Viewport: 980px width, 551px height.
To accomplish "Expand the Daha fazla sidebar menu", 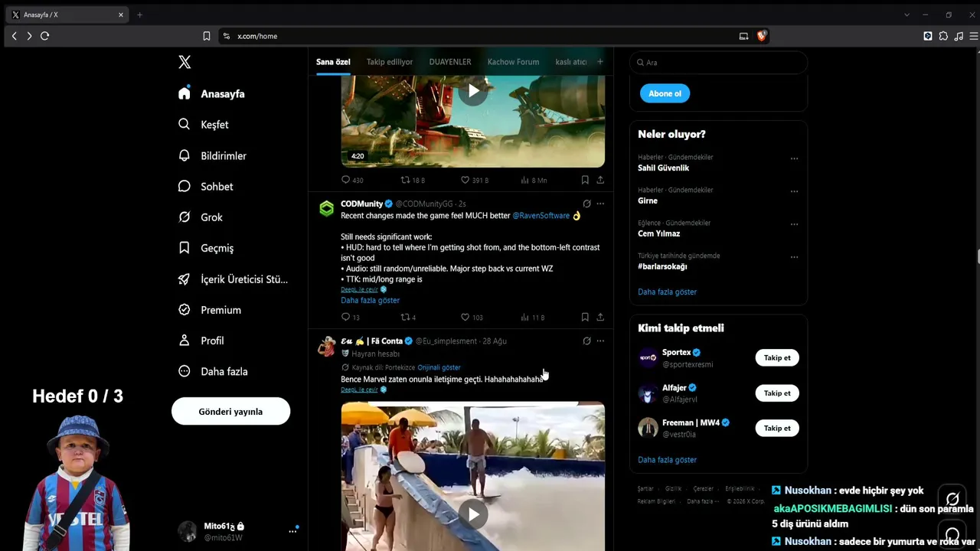I will tap(212, 371).
